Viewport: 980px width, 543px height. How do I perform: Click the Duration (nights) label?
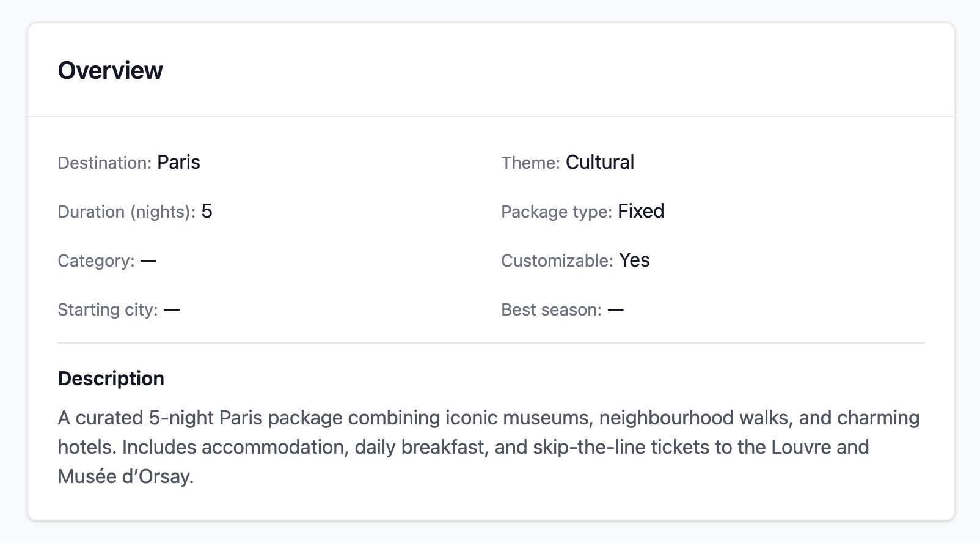[x=126, y=212]
